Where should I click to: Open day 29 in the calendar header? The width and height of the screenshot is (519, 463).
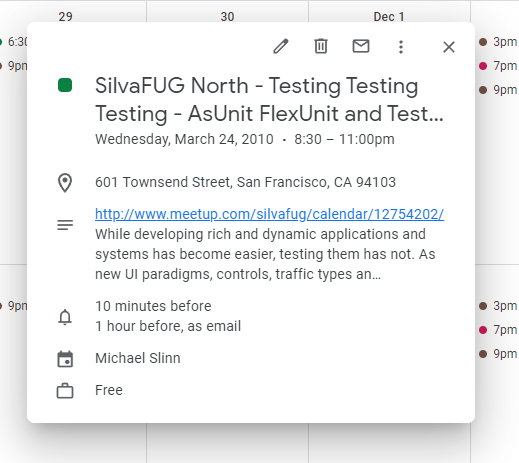(x=65, y=17)
